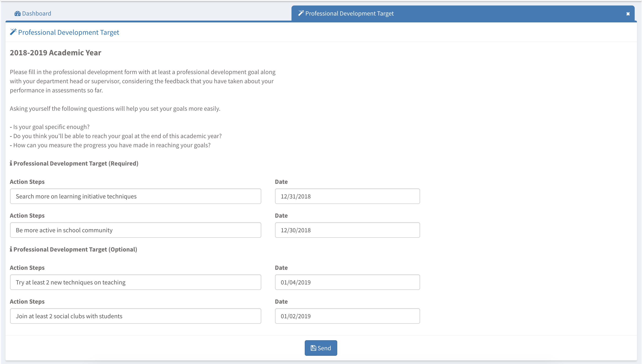Click the 'Join at least 2 social clubs' field
This screenshot has width=642, height=364.
135,316
